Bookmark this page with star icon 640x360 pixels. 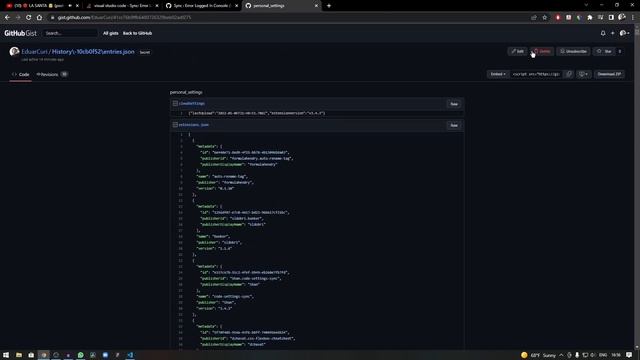click(544, 18)
